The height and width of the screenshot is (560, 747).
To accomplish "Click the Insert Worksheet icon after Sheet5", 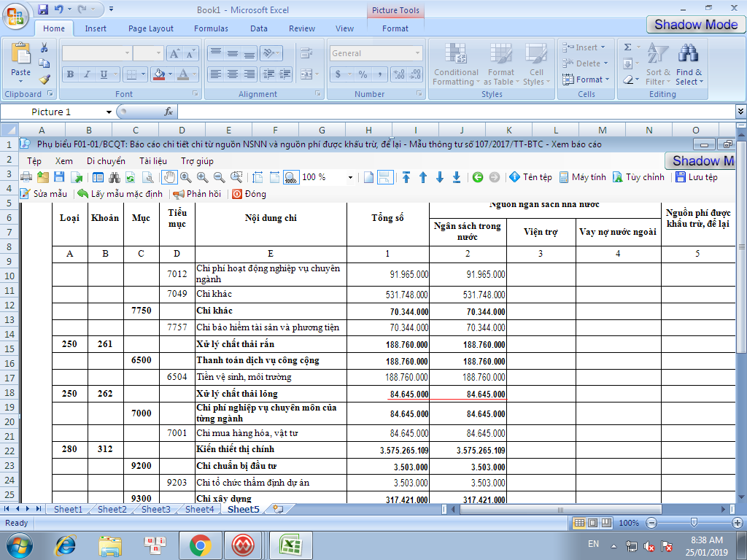I will point(278,510).
